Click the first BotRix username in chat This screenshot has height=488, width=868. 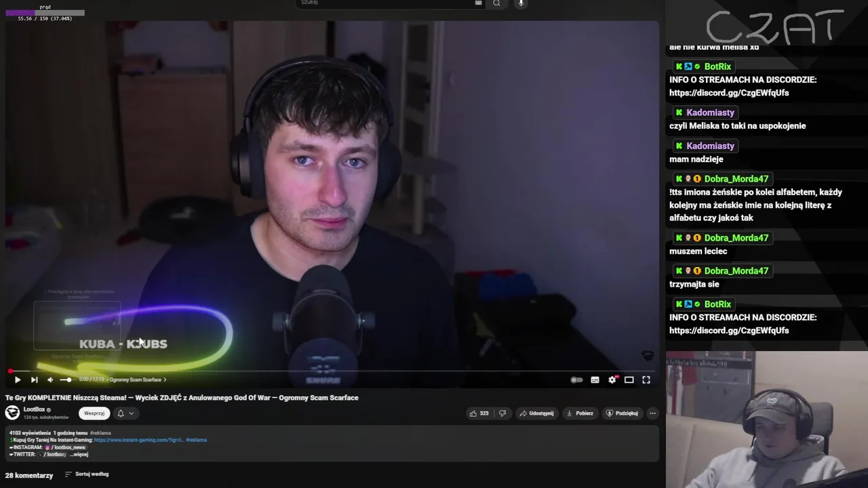click(717, 66)
